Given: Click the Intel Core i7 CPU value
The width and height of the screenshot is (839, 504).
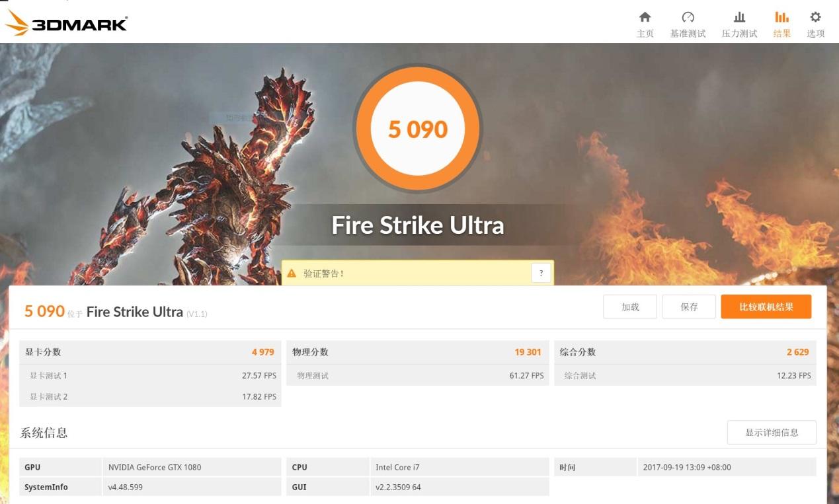Looking at the screenshot, I should 397,467.
